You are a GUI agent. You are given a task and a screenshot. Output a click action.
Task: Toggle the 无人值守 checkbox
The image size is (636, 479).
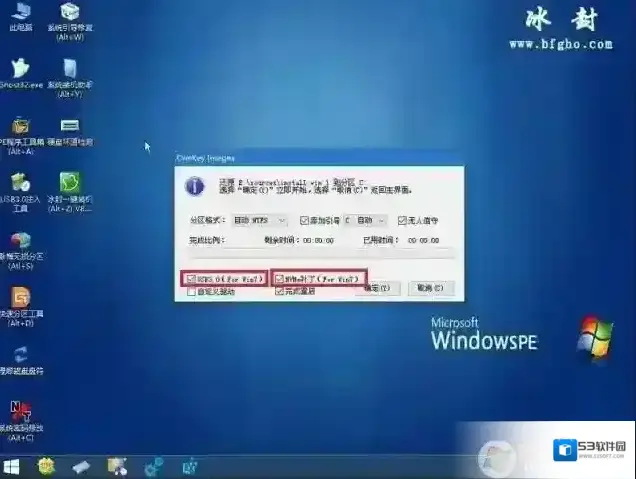(x=402, y=220)
